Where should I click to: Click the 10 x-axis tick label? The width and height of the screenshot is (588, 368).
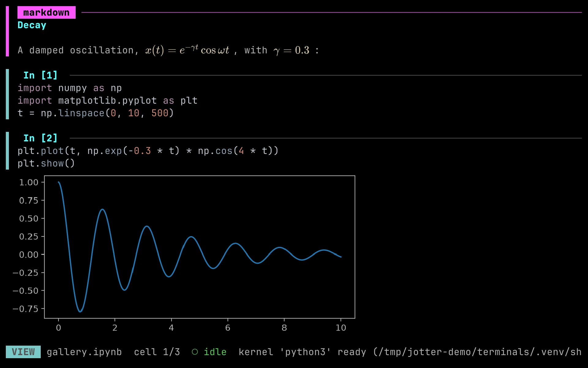pos(341,328)
